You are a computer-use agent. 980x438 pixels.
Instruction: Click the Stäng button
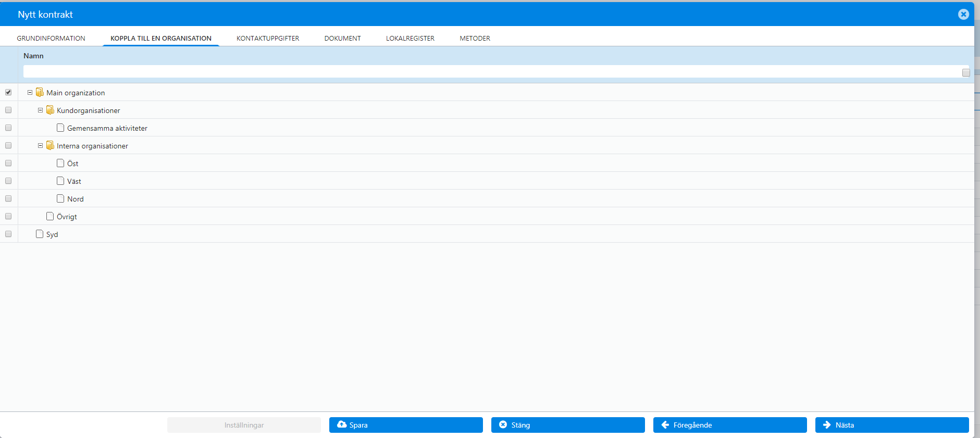coord(568,425)
